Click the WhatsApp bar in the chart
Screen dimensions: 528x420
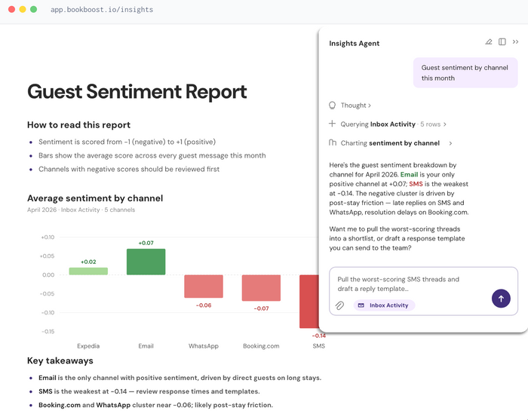point(204,286)
